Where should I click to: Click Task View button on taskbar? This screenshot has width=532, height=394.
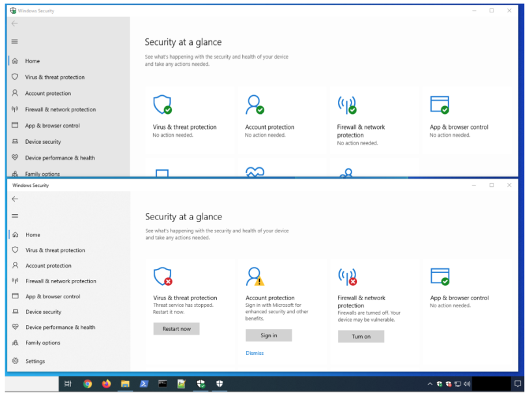pyautogui.click(x=68, y=384)
